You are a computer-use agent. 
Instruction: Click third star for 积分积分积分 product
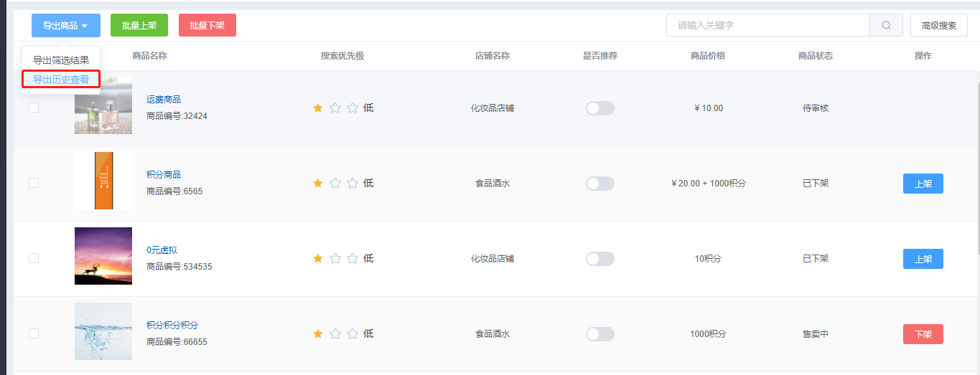353,333
